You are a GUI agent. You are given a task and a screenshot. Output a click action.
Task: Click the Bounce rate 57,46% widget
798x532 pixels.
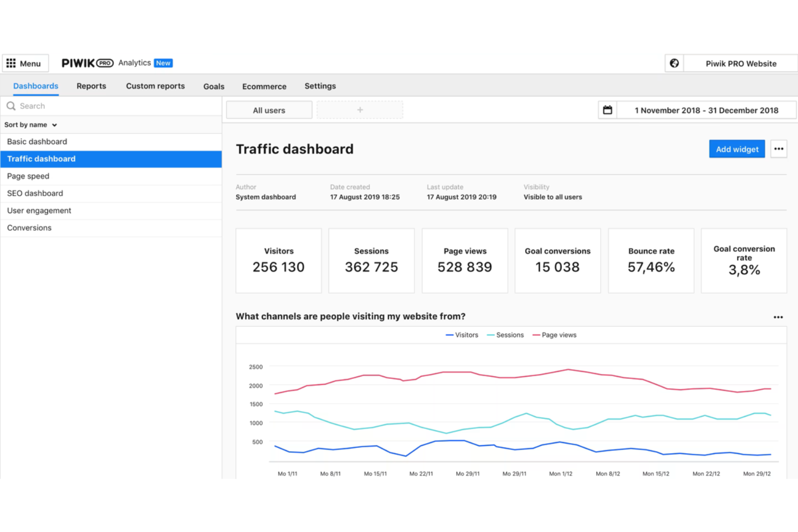tap(651, 261)
